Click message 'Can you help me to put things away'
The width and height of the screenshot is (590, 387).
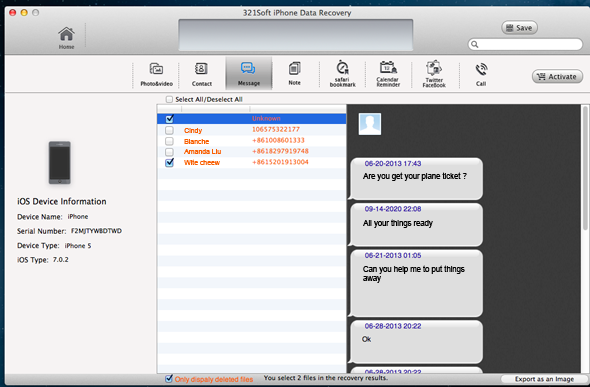pyautogui.click(x=414, y=273)
